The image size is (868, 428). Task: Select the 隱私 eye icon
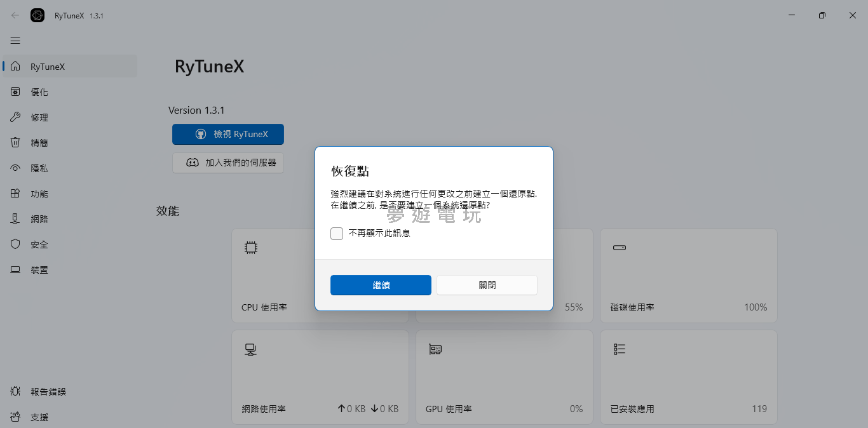pyautogui.click(x=16, y=168)
